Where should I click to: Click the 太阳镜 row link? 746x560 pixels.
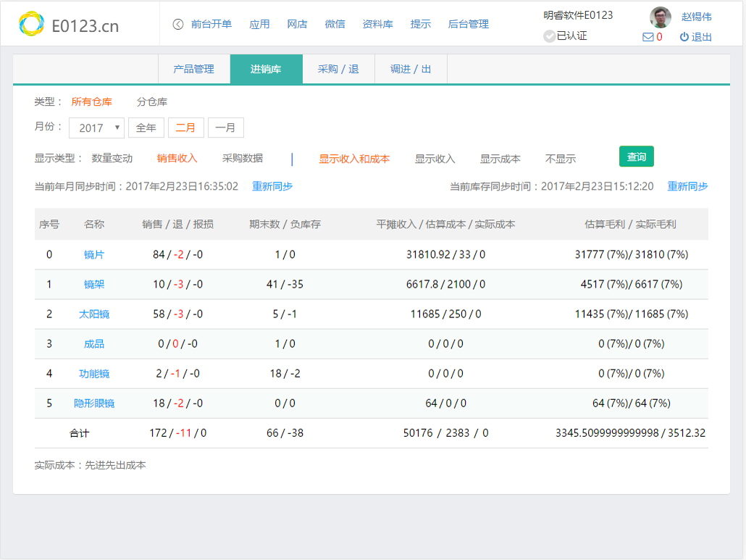tap(95, 314)
